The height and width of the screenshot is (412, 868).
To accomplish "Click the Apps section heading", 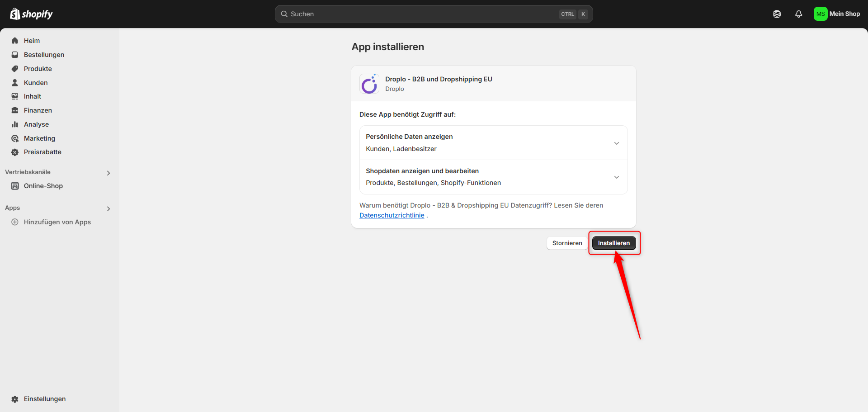I will 13,208.
